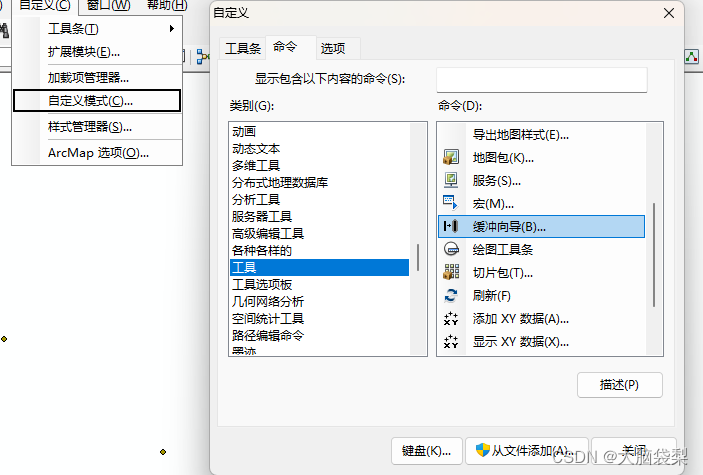This screenshot has width=703, height=475.
Task: Select the 切片包(T) tile package icon
Action: click(x=451, y=272)
